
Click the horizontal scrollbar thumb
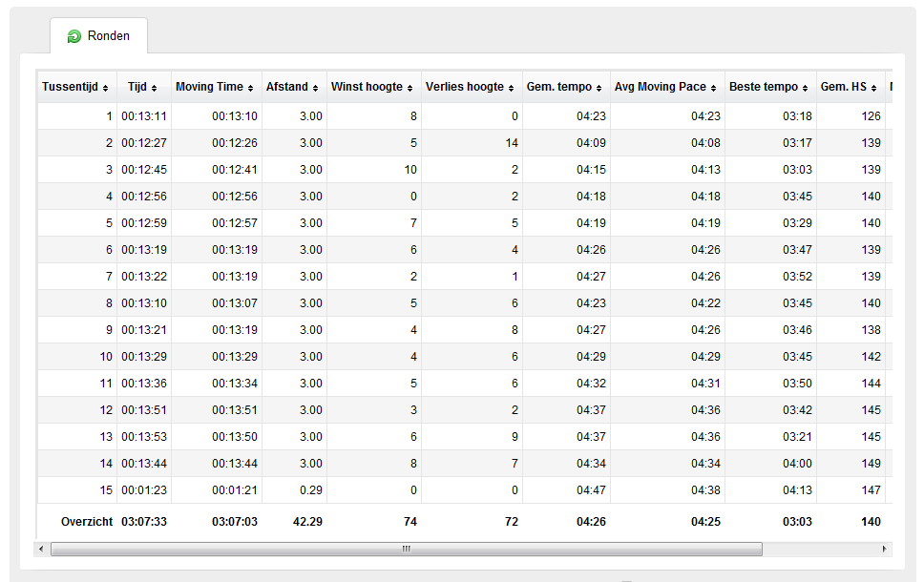407,549
